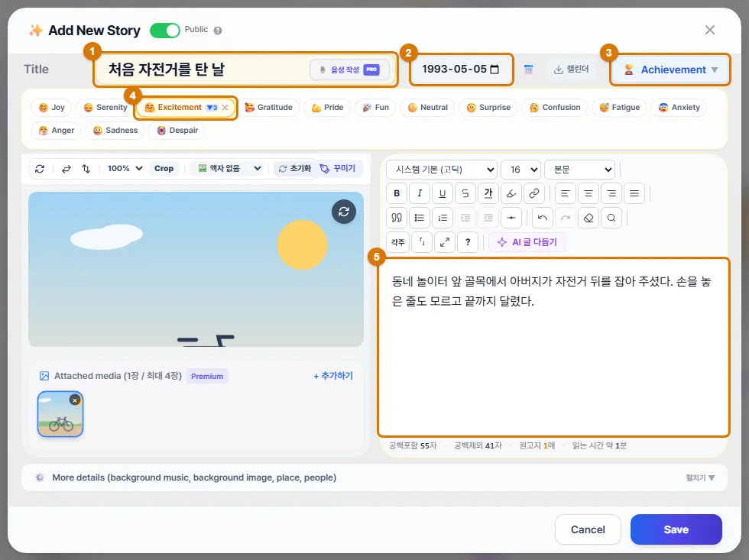Select the Joy emotion chip

52,108
